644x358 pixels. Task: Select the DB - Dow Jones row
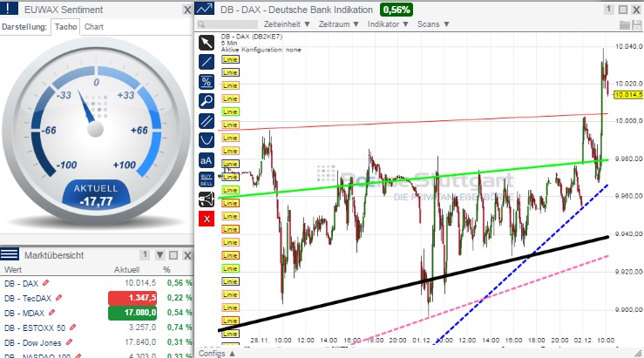97,342
